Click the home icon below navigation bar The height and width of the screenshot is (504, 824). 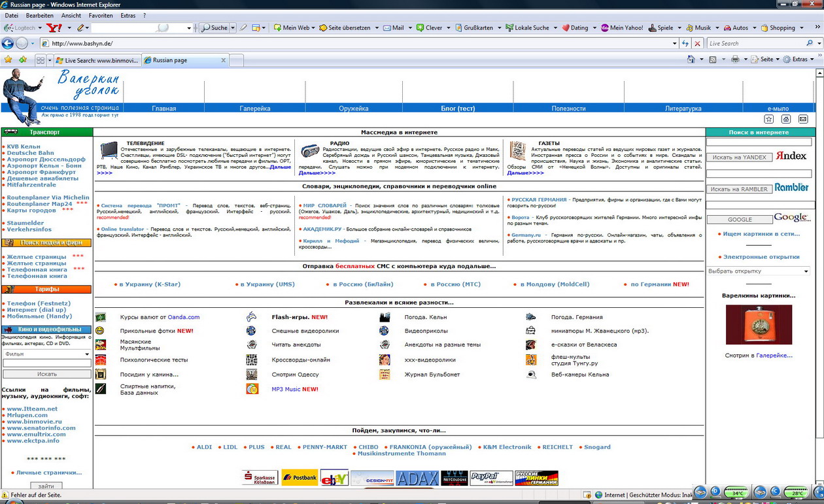tap(786, 120)
